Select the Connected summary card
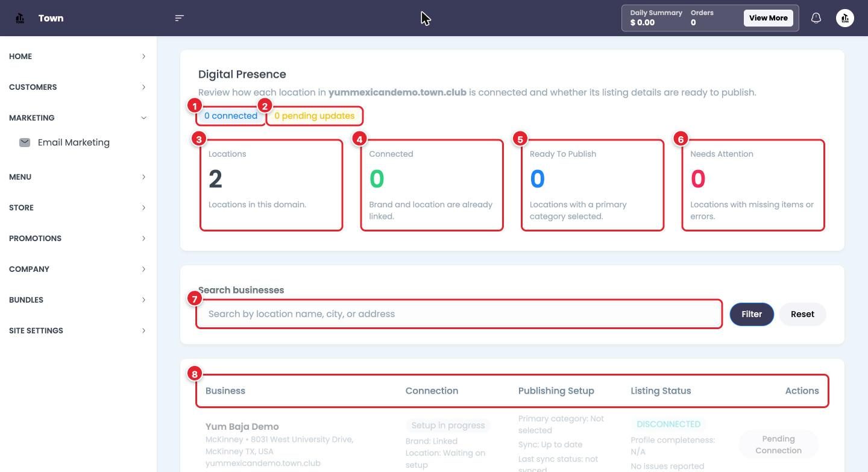The image size is (868, 472). pos(432,185)
